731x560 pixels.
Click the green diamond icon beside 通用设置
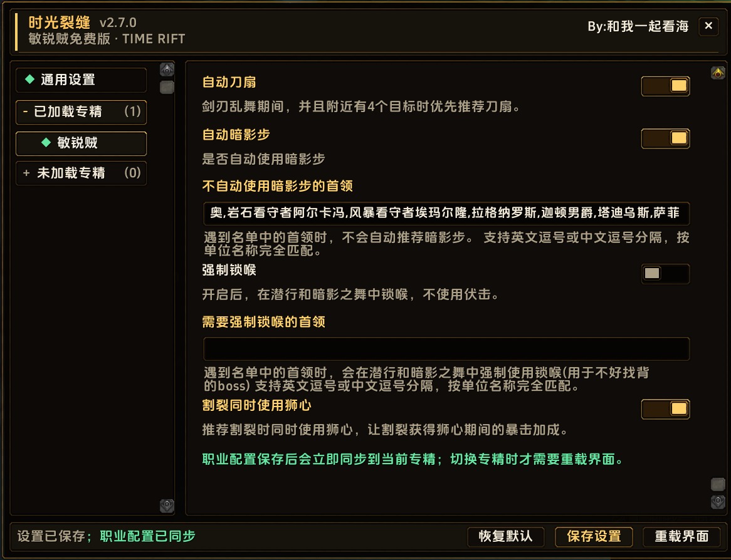[30, 79]
